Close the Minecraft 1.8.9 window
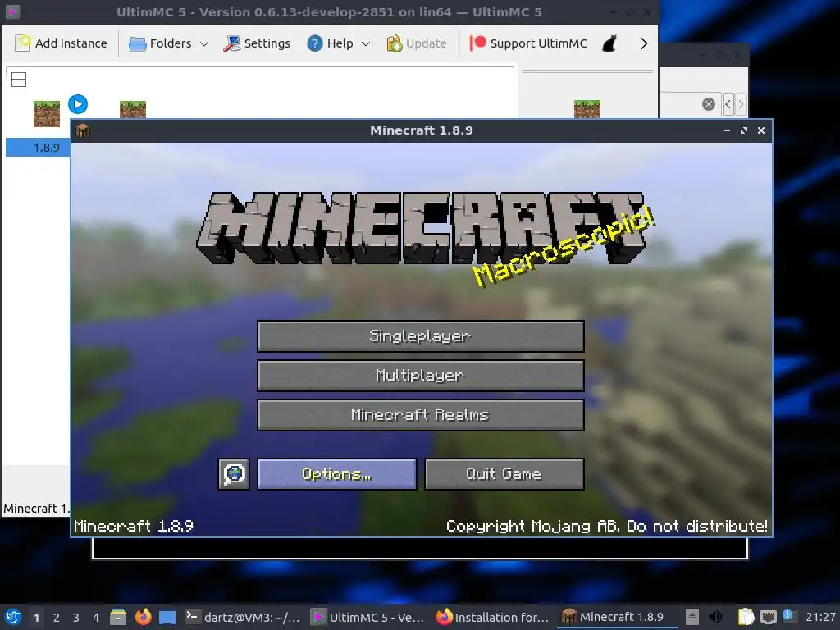This screenshot has width=840, height=630. (760, 130)
